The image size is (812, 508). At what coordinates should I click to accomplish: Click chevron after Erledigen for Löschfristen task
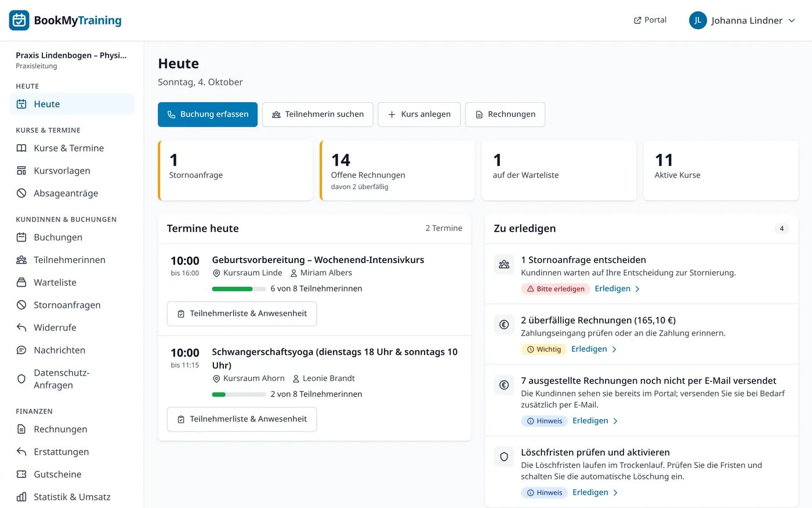[615, 493]
